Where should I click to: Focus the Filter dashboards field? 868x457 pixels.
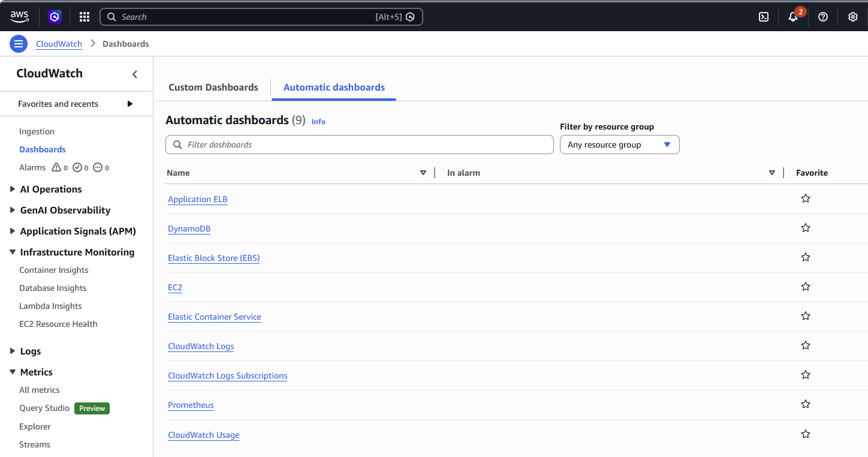point(360,145)
